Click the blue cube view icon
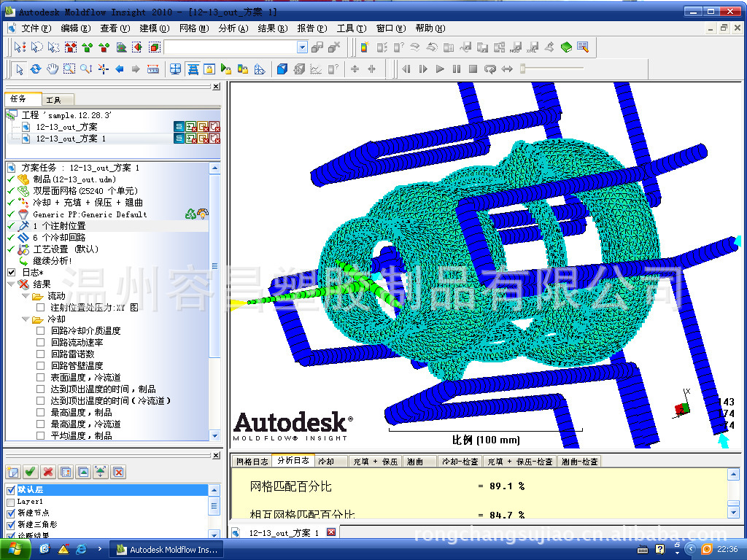747x560 pixels. click(282, 69)
